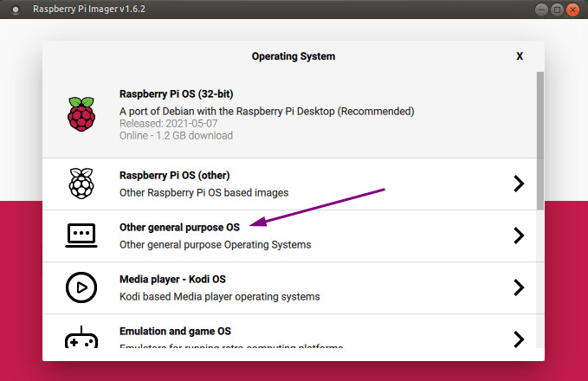
Task: Maximize the Raspberry Pi Imager window
Action: point(557,9)
